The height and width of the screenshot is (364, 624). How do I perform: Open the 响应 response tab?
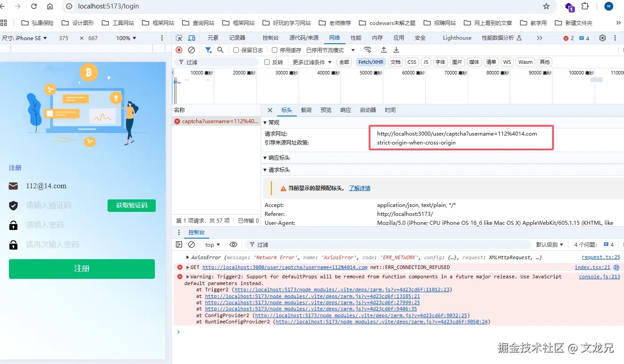tap(345, 110)
